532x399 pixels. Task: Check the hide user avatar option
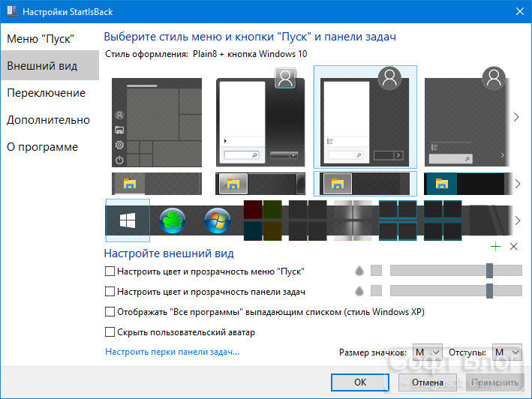(x=110, y=332)
